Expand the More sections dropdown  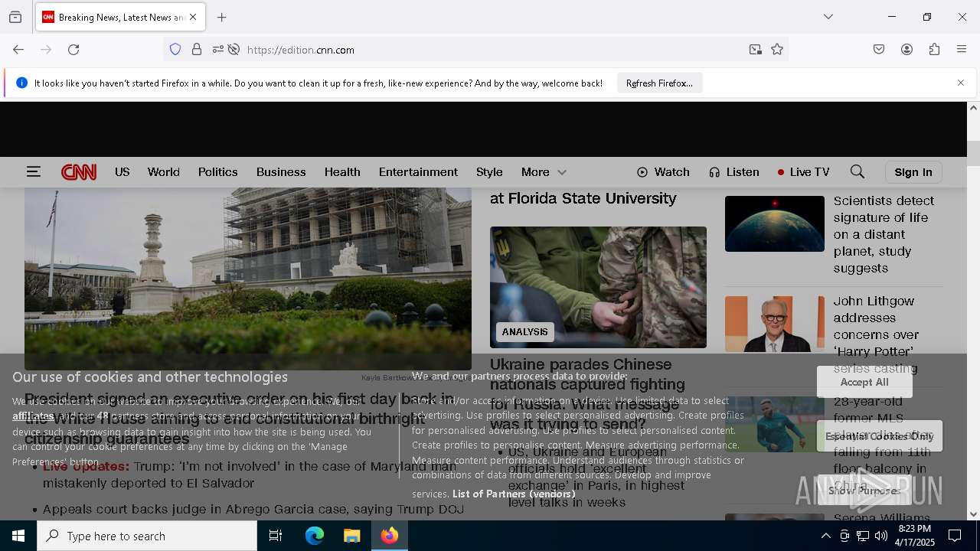(544, 172)
